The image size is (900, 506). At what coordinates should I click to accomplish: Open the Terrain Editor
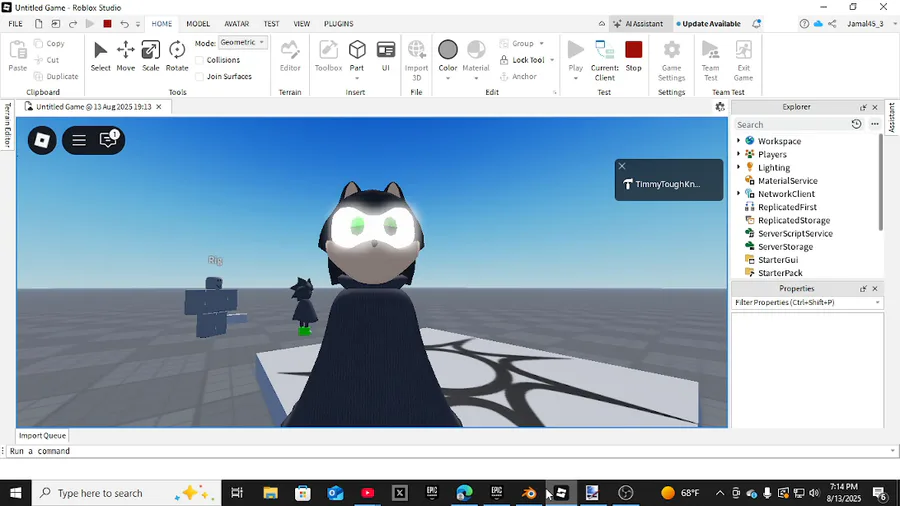(x=290, y=56)
